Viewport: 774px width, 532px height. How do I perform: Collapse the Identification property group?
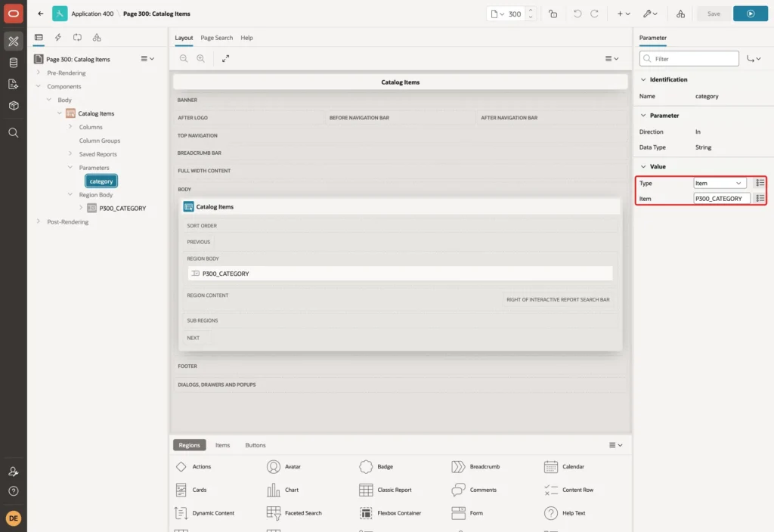[x=643, y=79]
